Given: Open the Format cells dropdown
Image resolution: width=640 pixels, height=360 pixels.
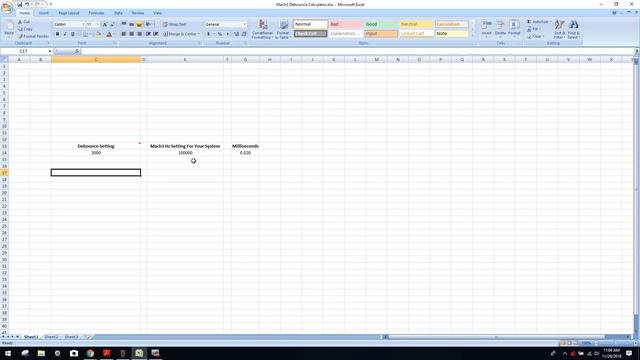Looking at the screenshot, I should (x=514, y=29).
